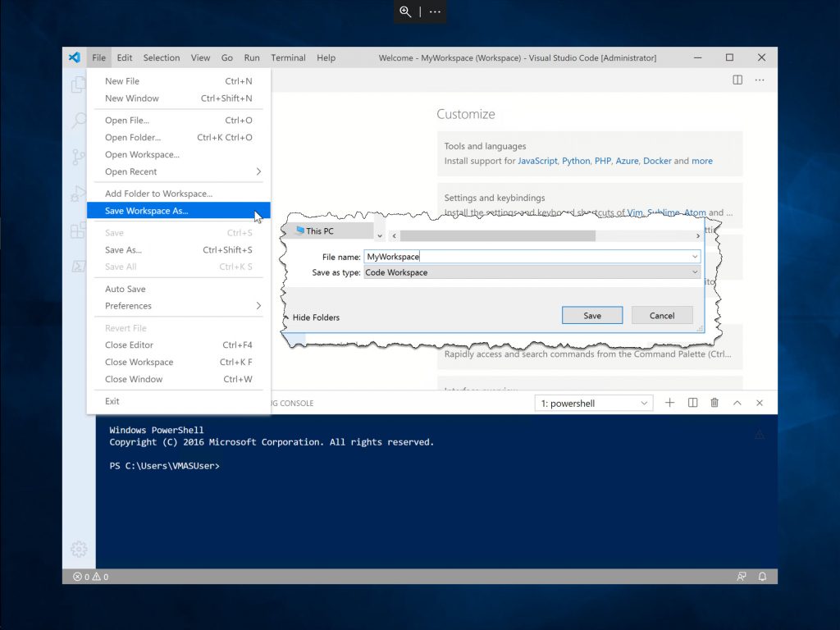Close the terminal panel

coord(760,403)
